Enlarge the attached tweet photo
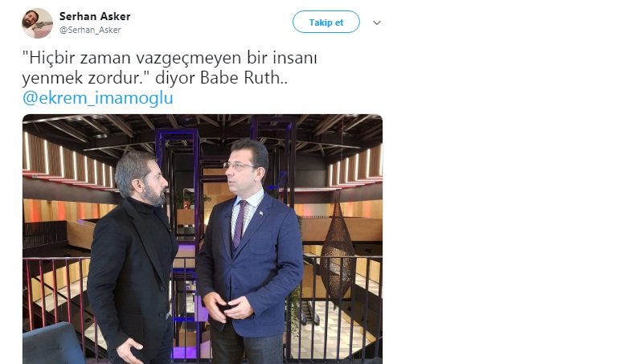Viewport: 643px width, 364px height. (x=203, y=239)
